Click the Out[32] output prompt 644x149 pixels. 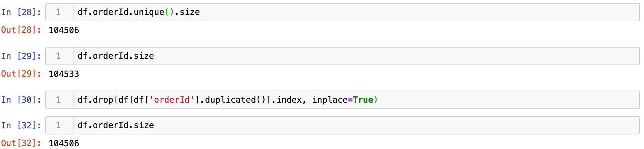pos(21,143)
